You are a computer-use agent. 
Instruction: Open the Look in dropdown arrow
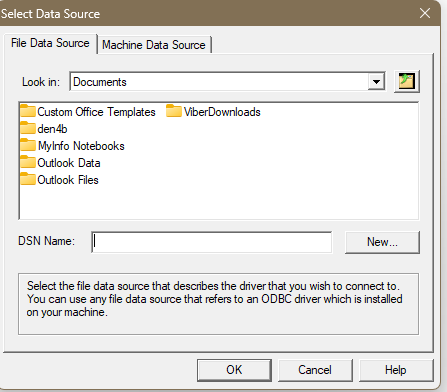click(x=376, y=82)
